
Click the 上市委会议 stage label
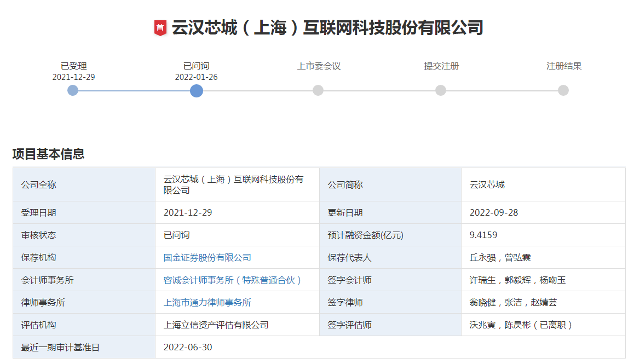pos(319,66)
